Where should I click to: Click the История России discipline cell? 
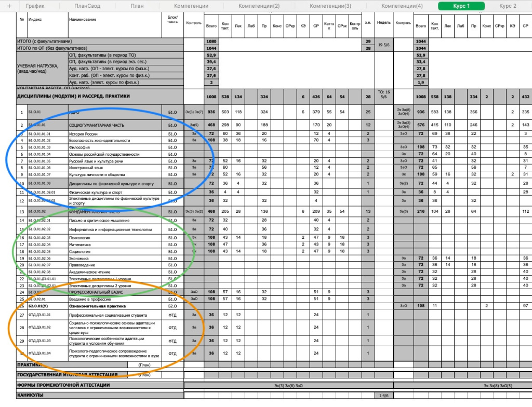click(83, 134)
